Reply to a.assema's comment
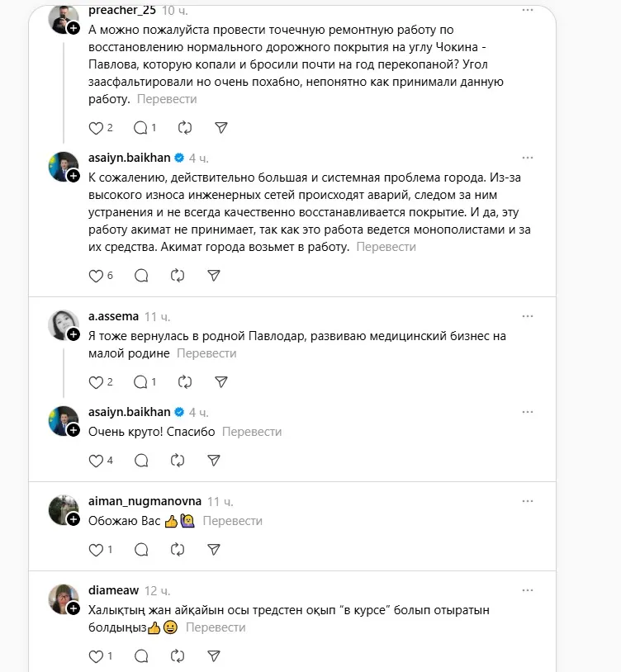The height and width of the screenshot is (672, 621). [140, 381]
